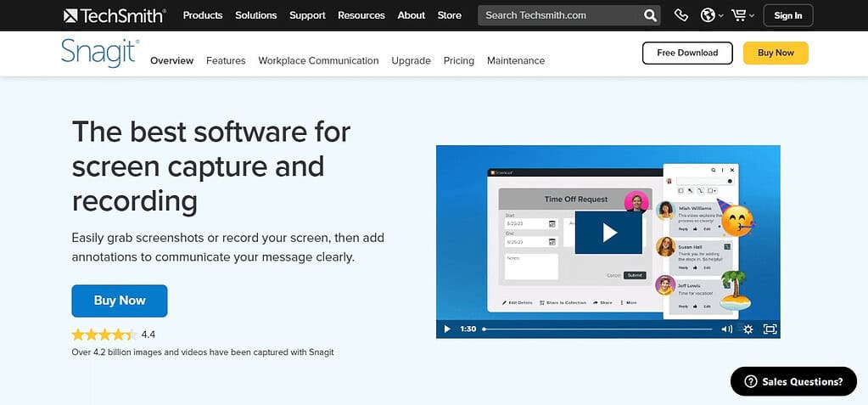
Task: Click the Sign In button
Action: coord(788,15)
